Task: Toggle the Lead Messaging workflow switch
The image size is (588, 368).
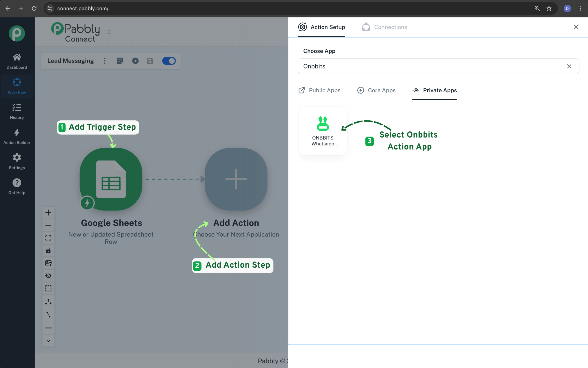Action: [169, 61]
